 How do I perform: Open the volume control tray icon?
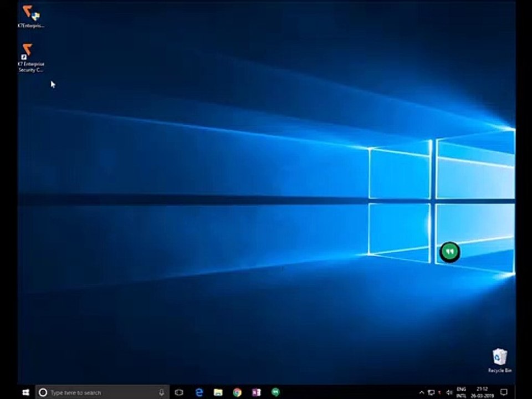pyautogui.click(x=449, y=392)
